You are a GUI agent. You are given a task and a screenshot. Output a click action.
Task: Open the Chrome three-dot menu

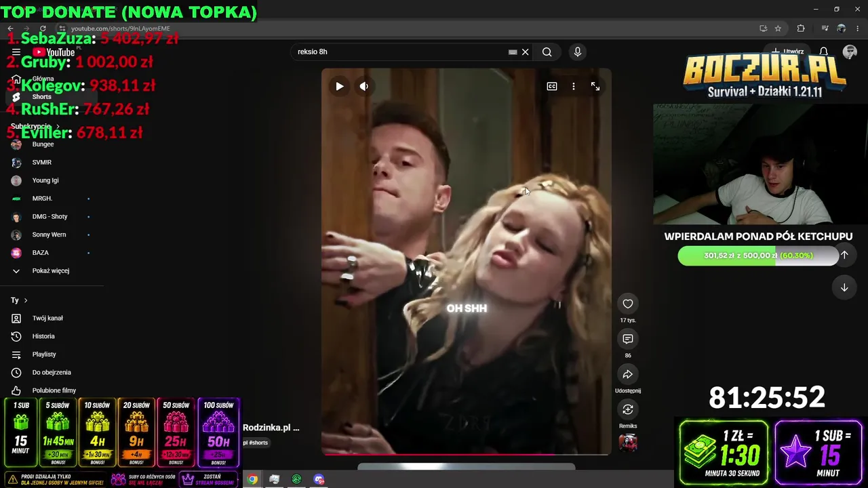coord(858,28)
